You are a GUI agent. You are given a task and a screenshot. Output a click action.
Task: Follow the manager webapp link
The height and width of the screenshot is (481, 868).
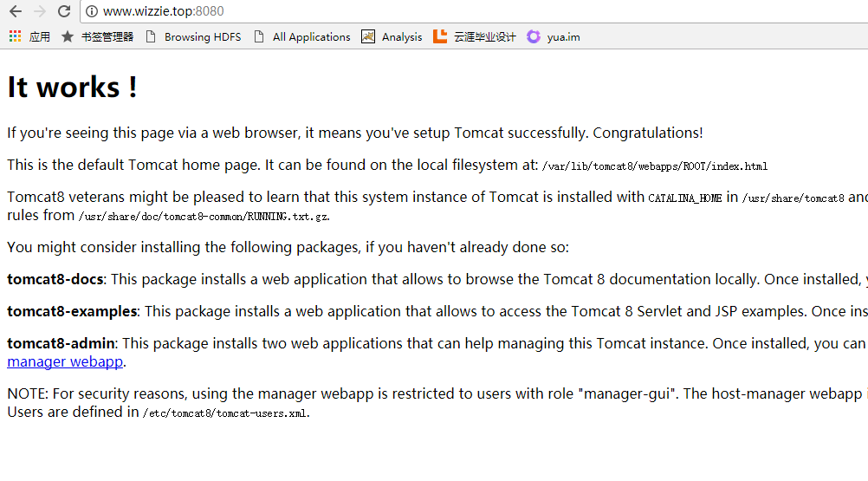65,361
